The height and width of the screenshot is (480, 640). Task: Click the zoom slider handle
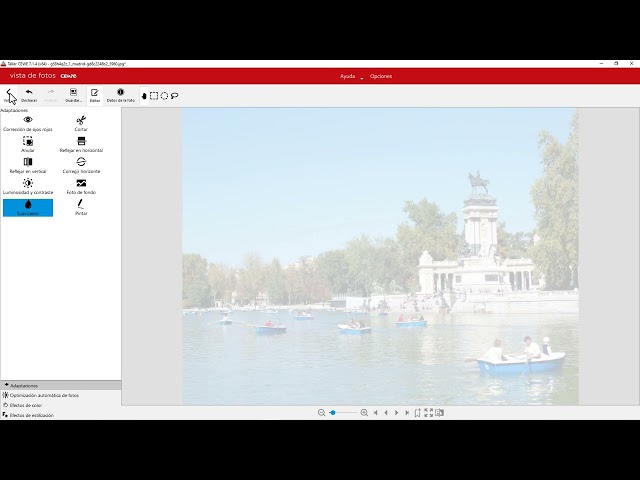coord(333,413)
